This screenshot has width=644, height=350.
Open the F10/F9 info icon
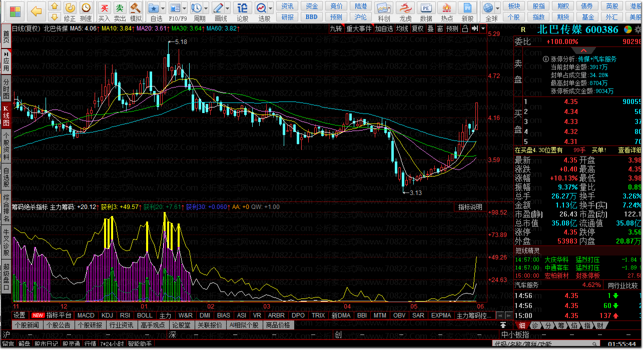coord(175,8)
